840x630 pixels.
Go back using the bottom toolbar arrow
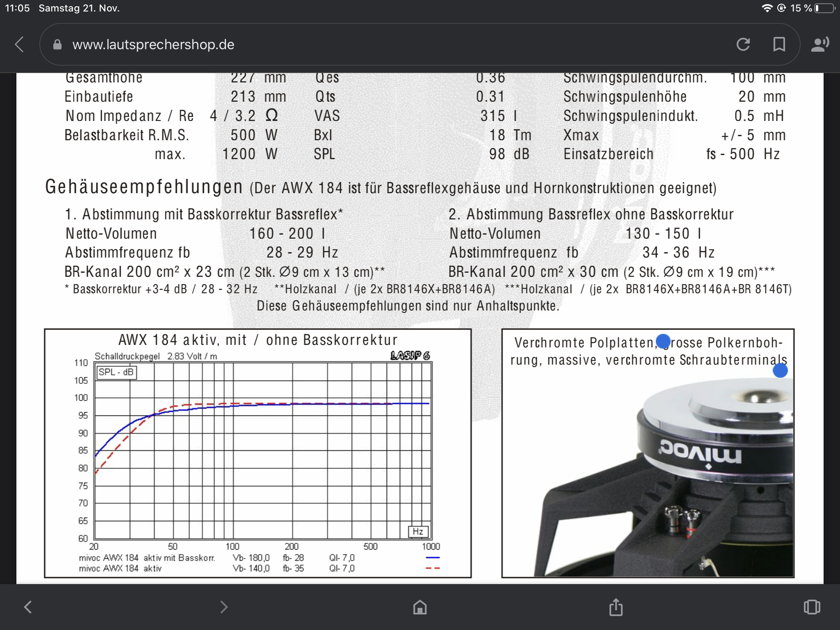point(28,607)
